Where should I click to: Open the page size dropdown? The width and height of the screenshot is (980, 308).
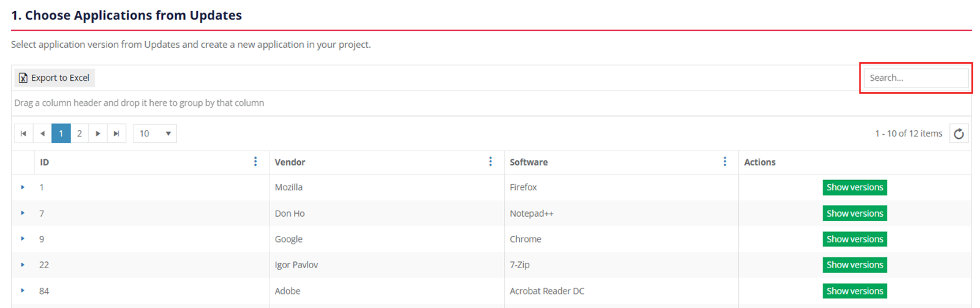coord(155,133)
